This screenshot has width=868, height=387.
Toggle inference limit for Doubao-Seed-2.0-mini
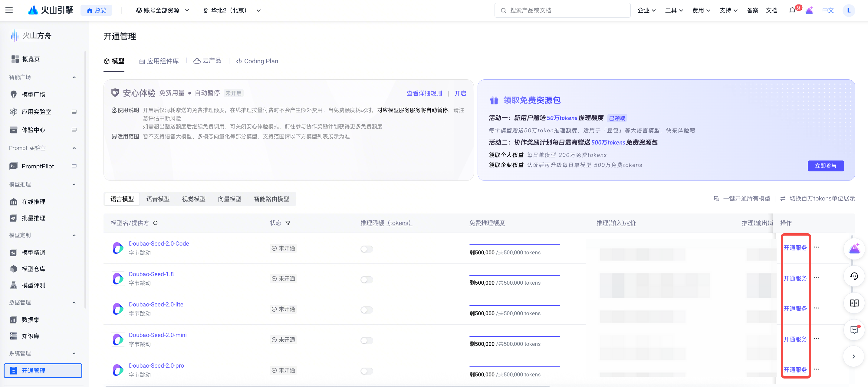(367, 340)
